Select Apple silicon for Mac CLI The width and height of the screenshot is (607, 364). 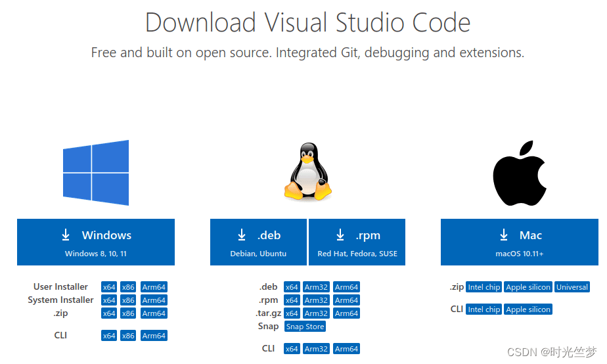528,309
